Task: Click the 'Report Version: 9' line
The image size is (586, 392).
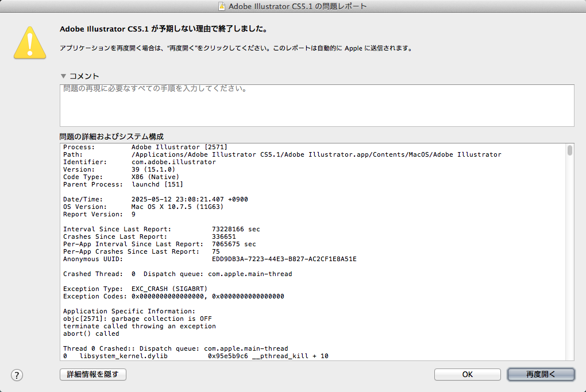Action: tap(99, 214)
